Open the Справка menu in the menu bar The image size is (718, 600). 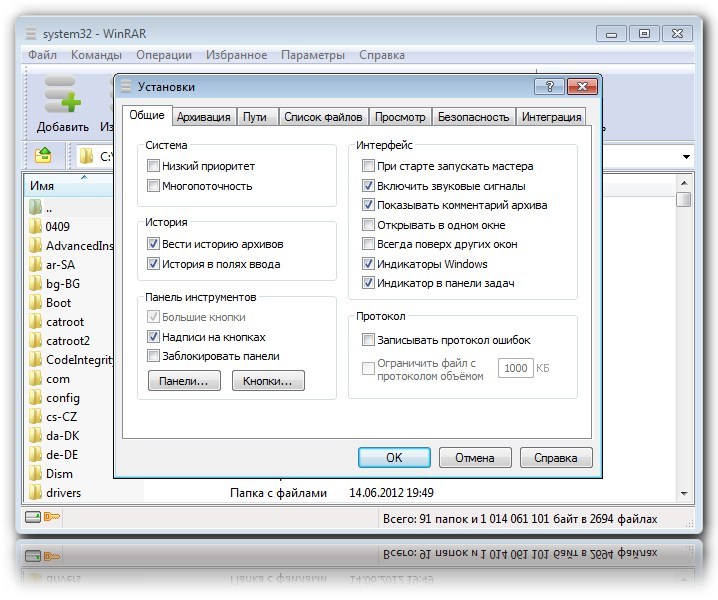pos(382,55)
